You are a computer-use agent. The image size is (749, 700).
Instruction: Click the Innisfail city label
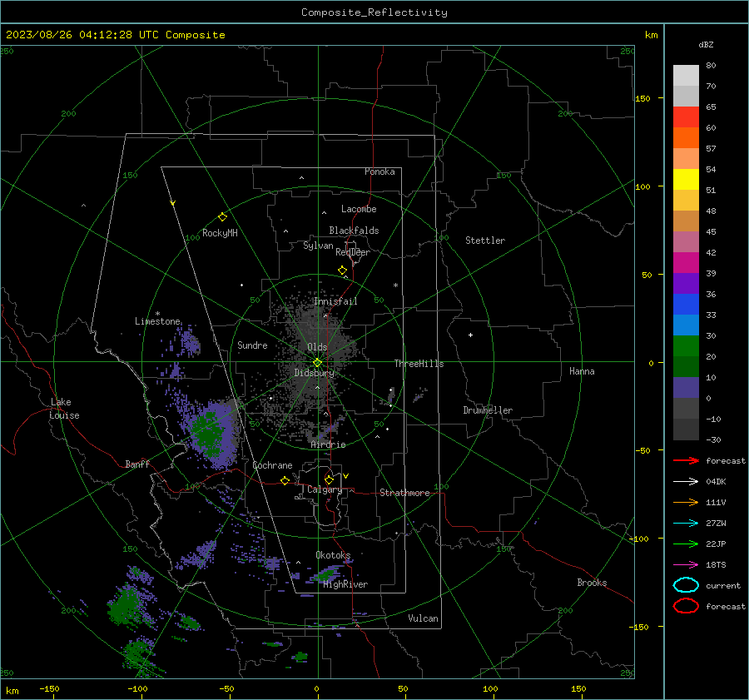[x=336, y=301]
